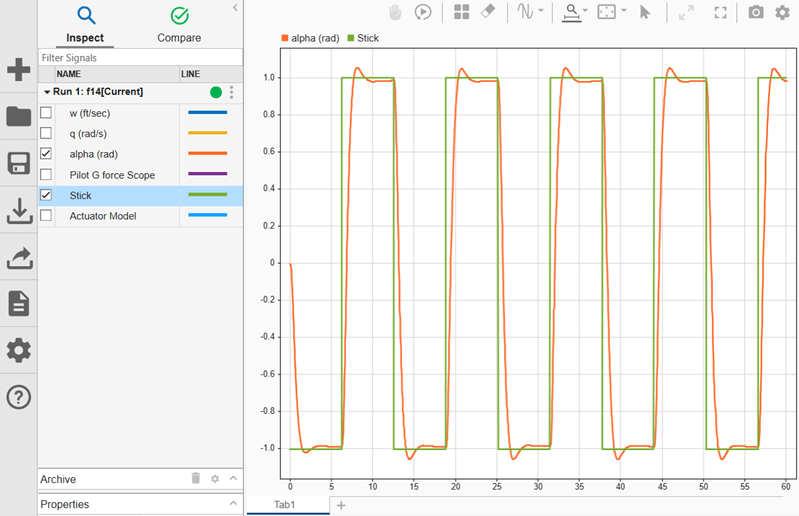Click the zoom in time icon
Screen dimensions: 799x516
(572, 13)
